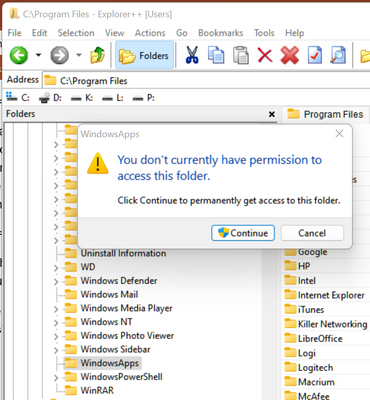This screenshot has width=370, height=400.
Task: Open the File menu
Action: pyautogui.click(x=14, y=33)
